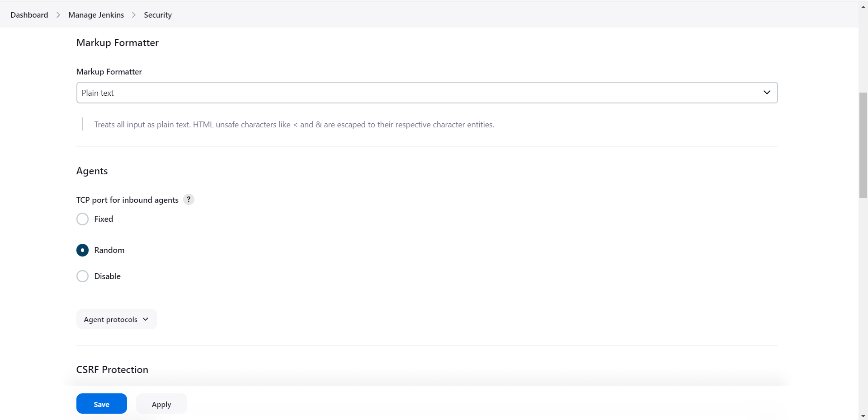Select the Fixed TCP port option
Screen dimensions: 868x420
[82, 219]
